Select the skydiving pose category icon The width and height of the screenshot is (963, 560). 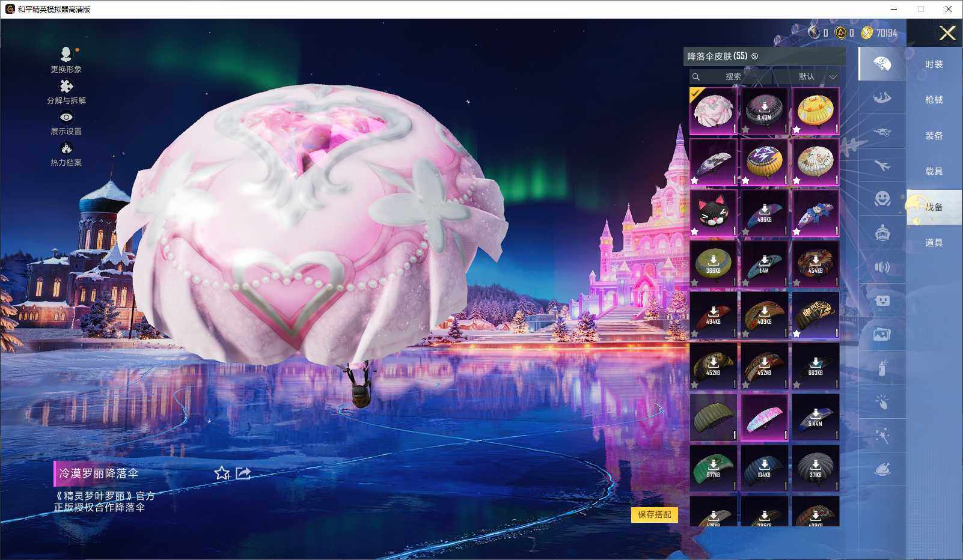tap(882, 97)
